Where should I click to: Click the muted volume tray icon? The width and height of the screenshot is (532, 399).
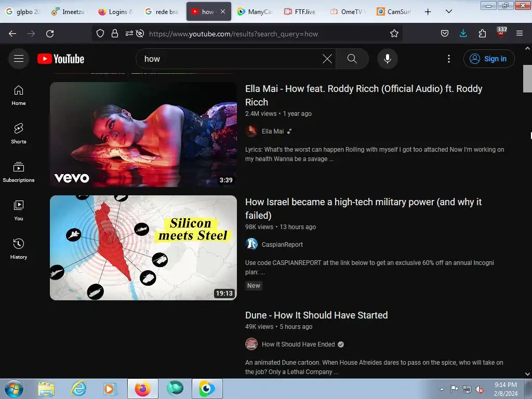click(479, 389)
